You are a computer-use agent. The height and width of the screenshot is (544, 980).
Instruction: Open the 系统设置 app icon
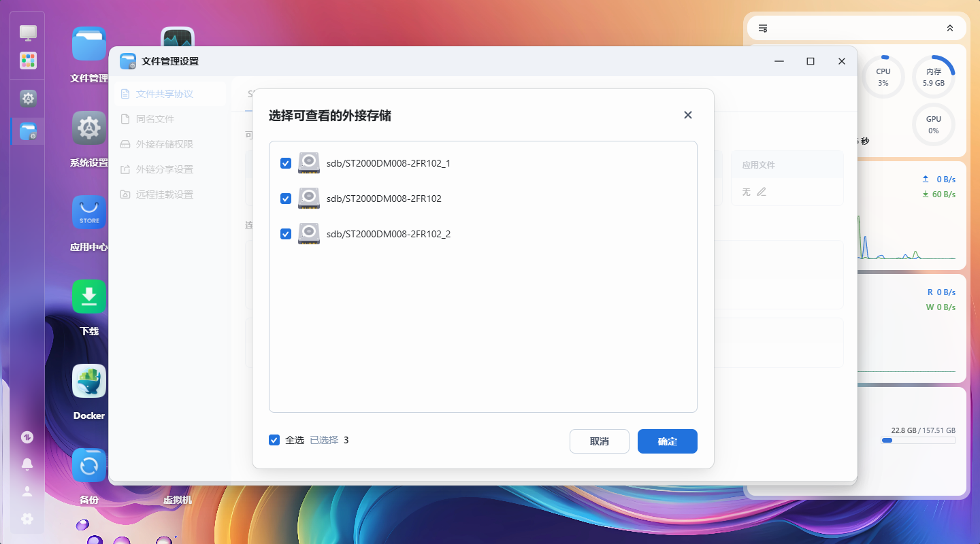[88, 128]
